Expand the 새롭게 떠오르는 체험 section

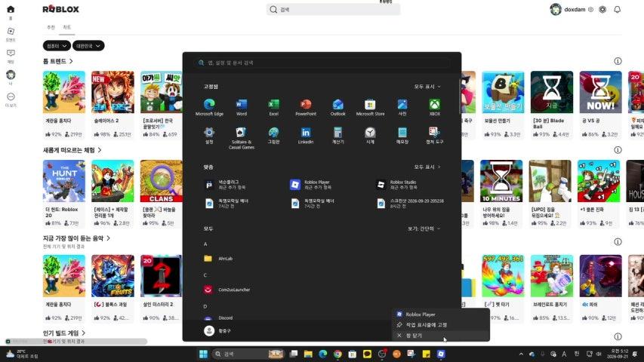coord(72,150)
